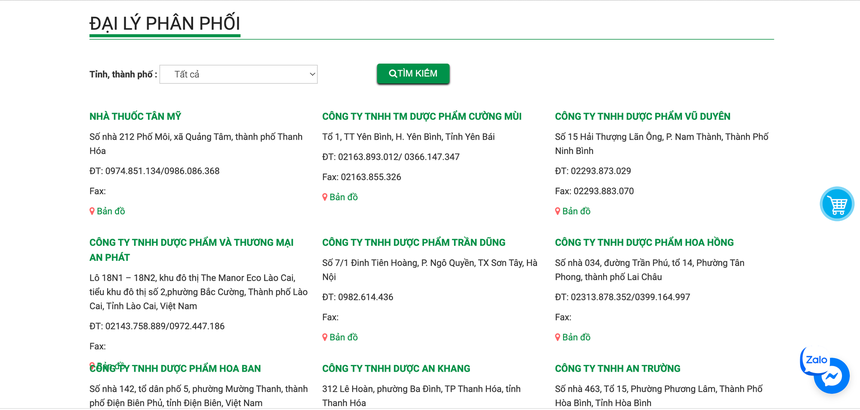Click the floating shopping cart icon
Screen dimensions: 860x410
click(x=836, y=204)
